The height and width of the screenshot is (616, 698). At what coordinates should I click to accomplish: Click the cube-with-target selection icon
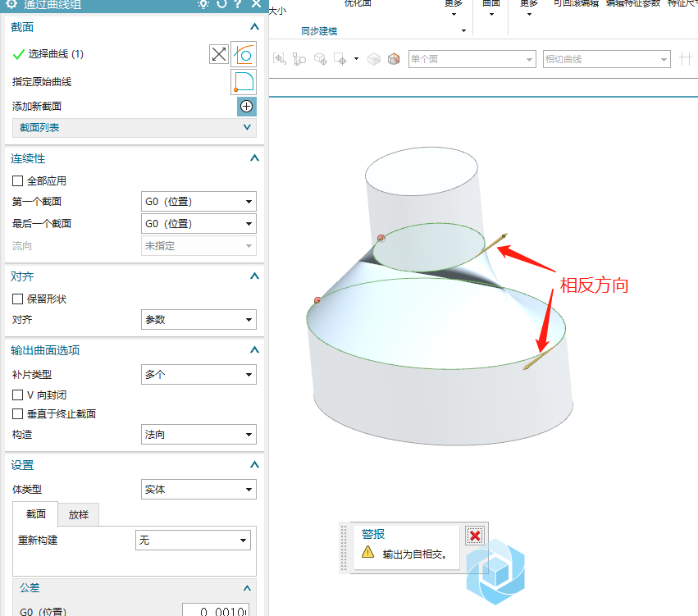321,59
